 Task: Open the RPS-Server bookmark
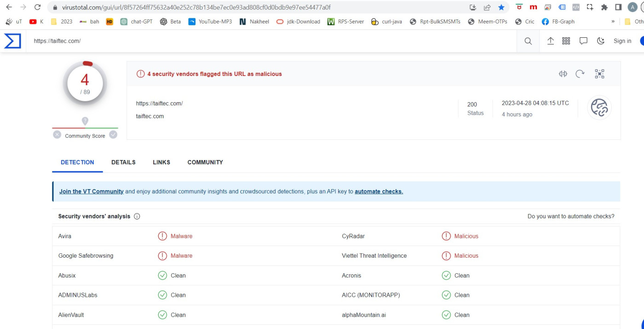(345, 22)
